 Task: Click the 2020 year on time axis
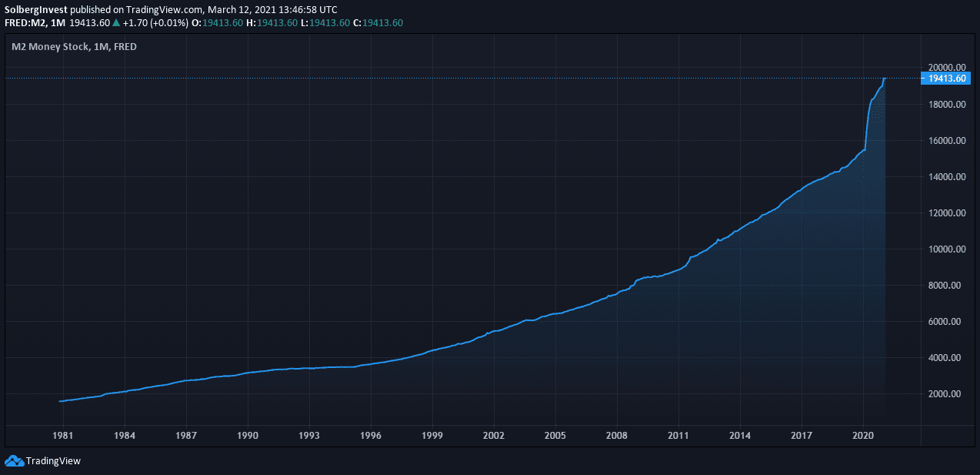(x=863, y=436)
